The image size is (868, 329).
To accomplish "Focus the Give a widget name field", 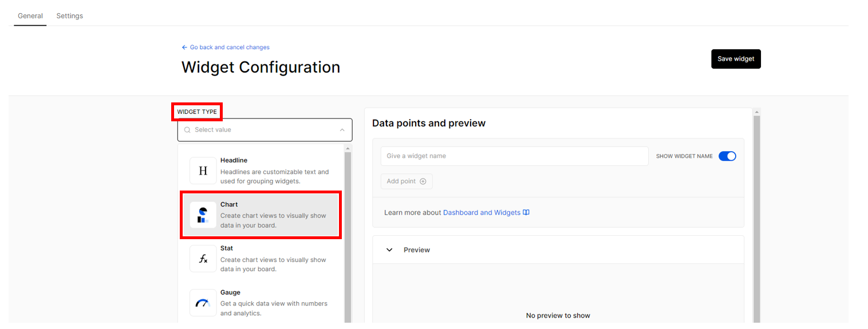I will pos(515,156).
